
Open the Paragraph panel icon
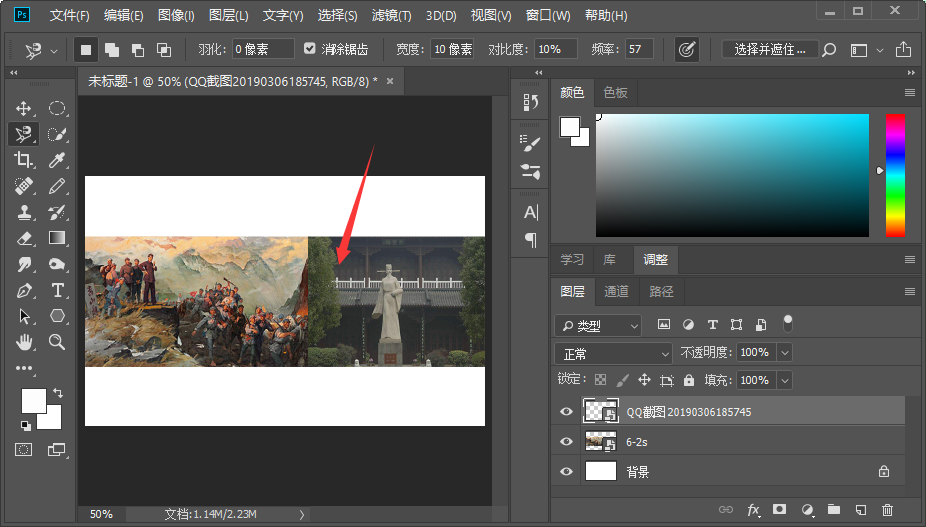(x=530, y=240)
